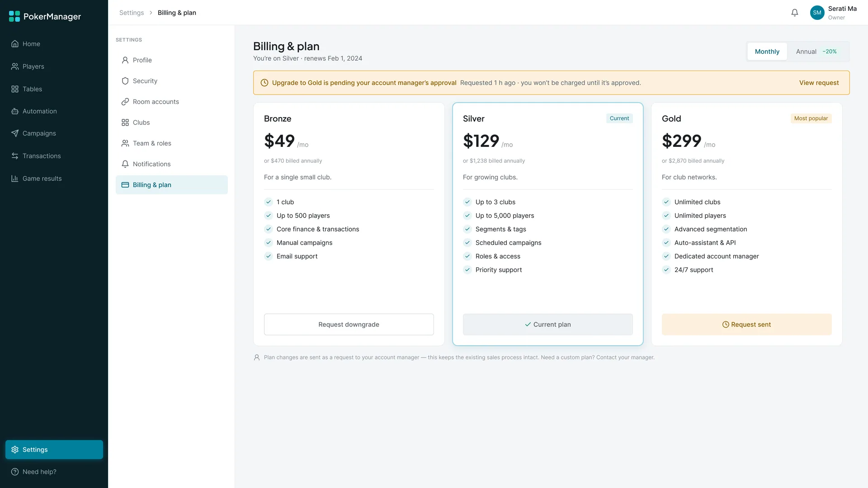Click the -20% annual discount badge
This screenshot has height=488, width=868.
coord(830,52)
